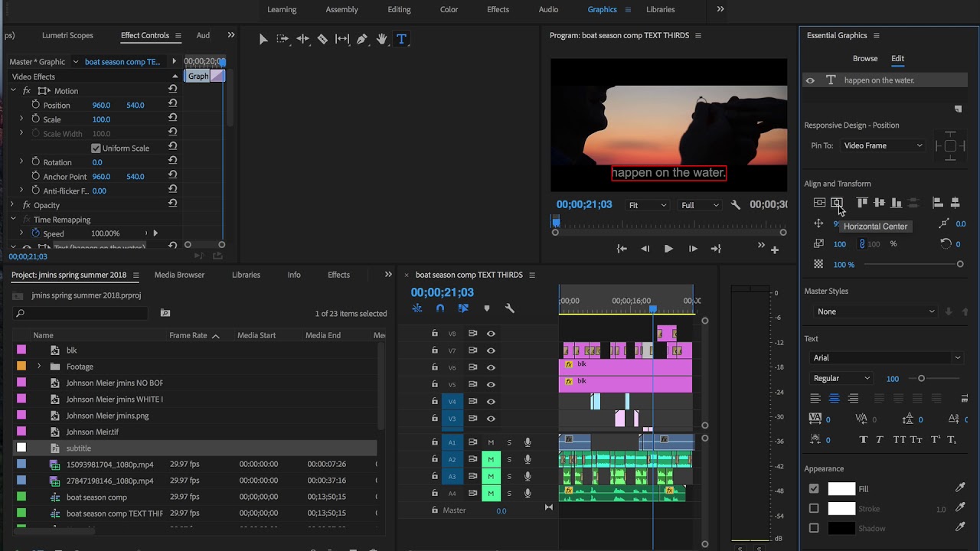Select the Pen tool
980x551 pixels.
[362, 39]
